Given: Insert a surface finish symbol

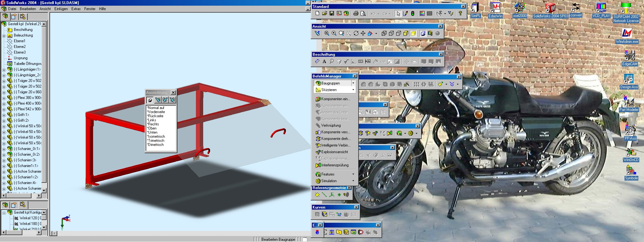Looking at the screenshot, I should pyautogui.click(x=346, y=61).
